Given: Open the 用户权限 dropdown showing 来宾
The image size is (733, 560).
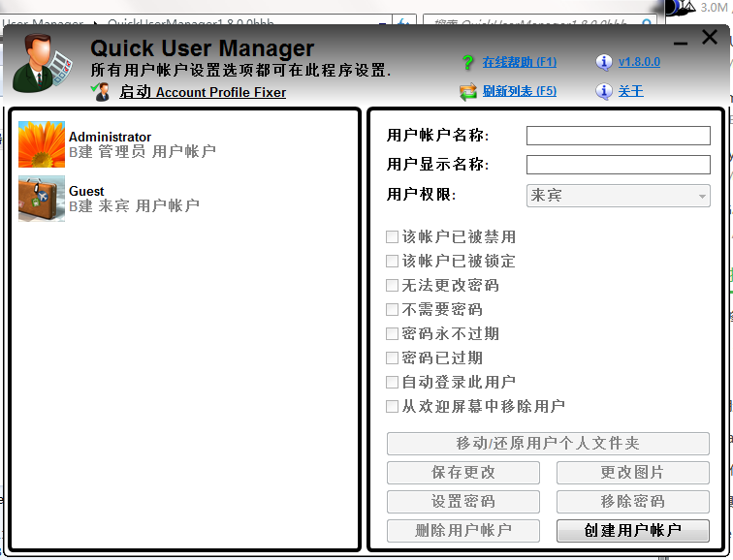Looking at the screenshot, I should click(618, 196).
